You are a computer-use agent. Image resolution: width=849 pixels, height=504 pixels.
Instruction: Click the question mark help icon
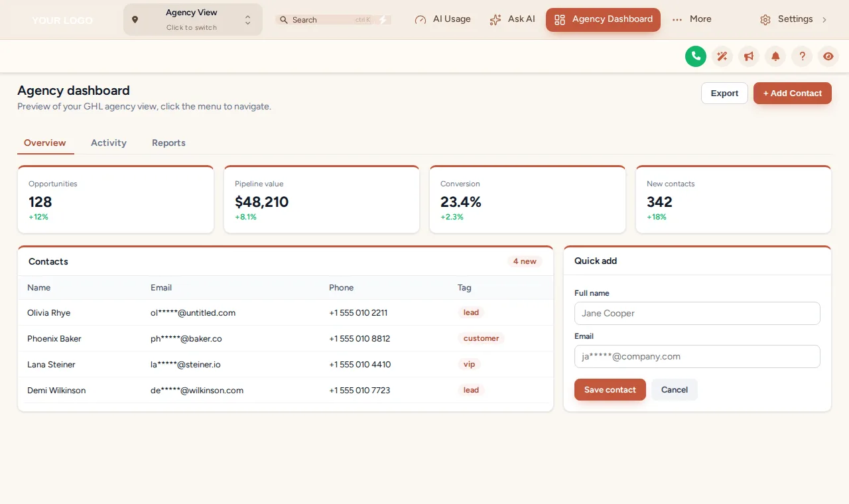pos(802,56)
